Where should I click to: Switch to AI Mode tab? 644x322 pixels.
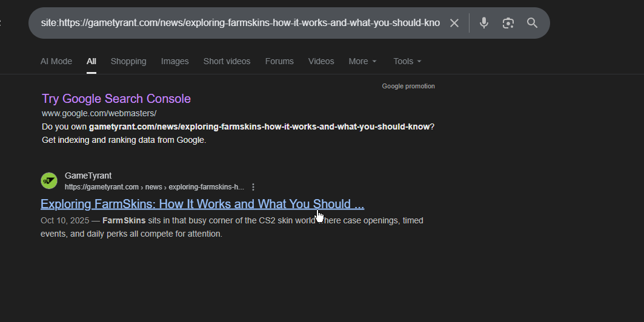(56, 61)
